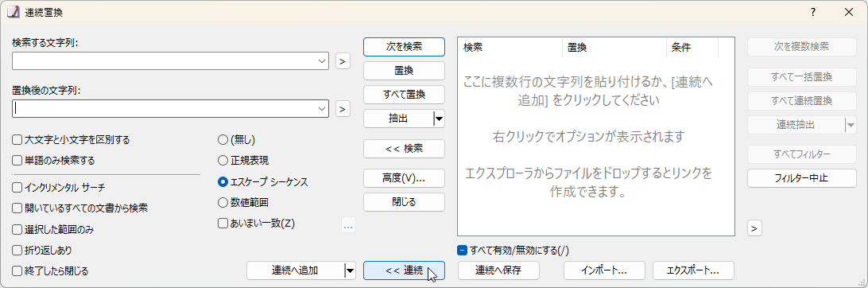Click 連続へ保存 button
This screenshot has width=868, height=288.
point(498,270)
